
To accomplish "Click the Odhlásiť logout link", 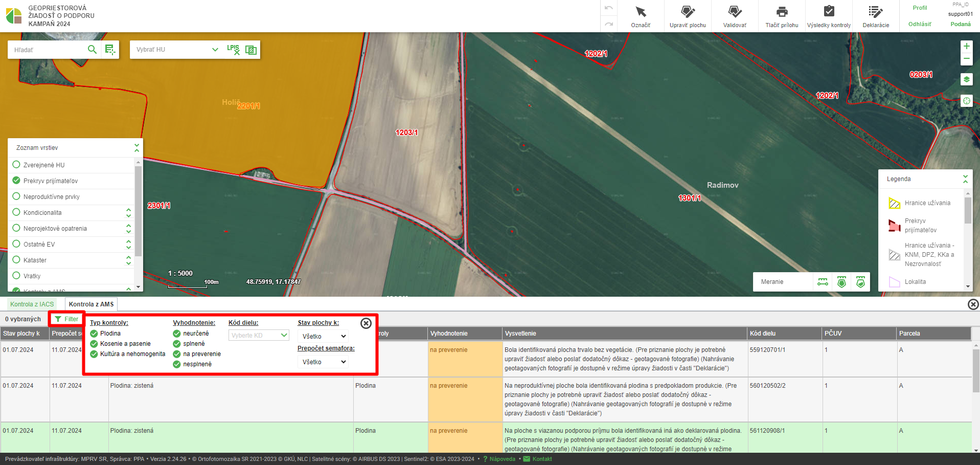I will coord(920,24).
